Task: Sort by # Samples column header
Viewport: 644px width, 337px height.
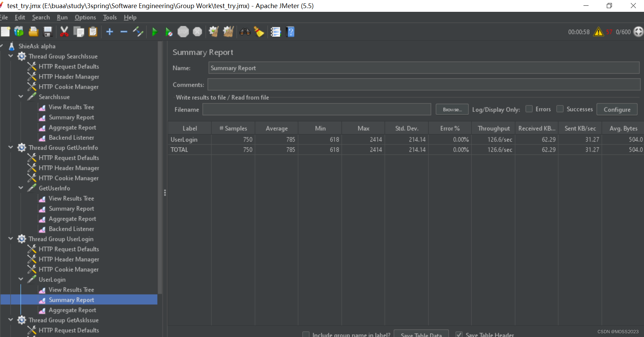Action: (233, 128)
